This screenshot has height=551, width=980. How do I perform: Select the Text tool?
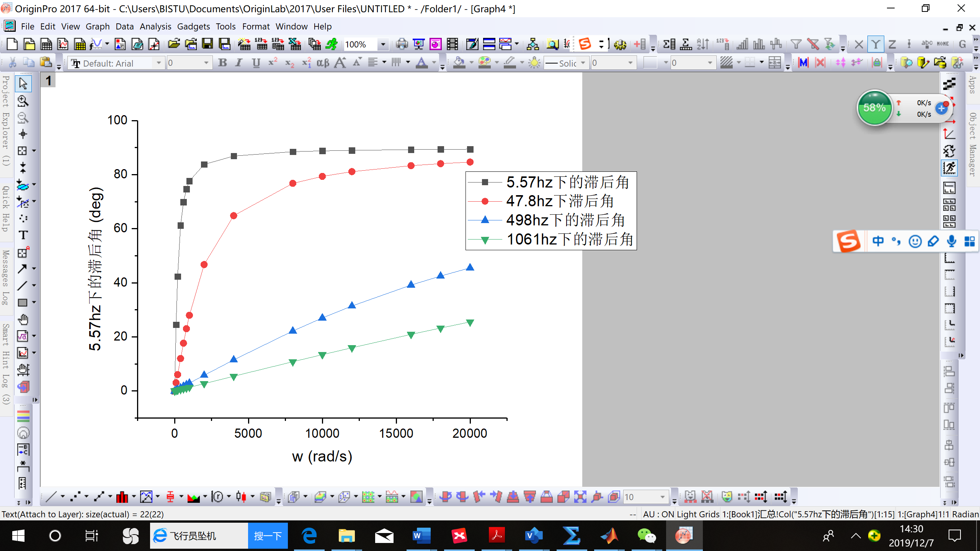click(23, 235)
